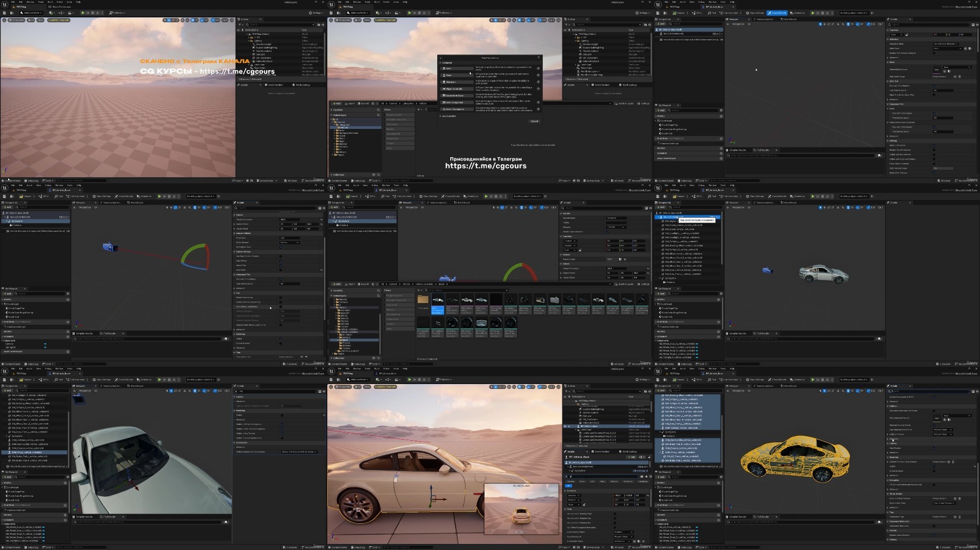
Task: Pin the BP_Vehicle_Base camera preview
Action: pos(489,531)
